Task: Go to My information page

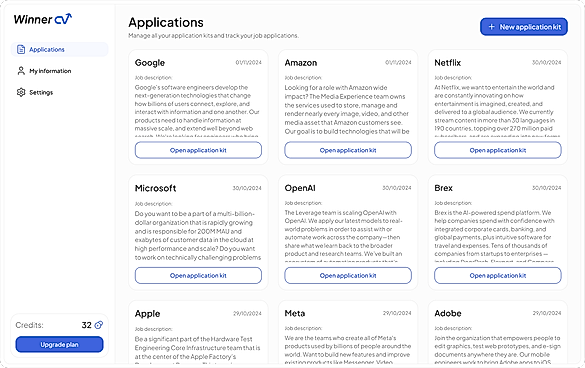Action: coord(60,71)
